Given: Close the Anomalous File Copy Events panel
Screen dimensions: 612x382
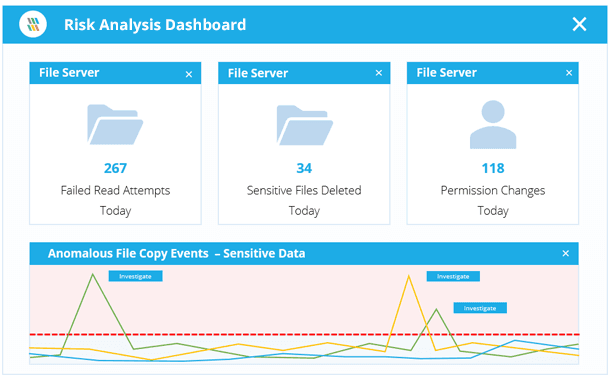Looking at the screenshot, I should point(566,254).
